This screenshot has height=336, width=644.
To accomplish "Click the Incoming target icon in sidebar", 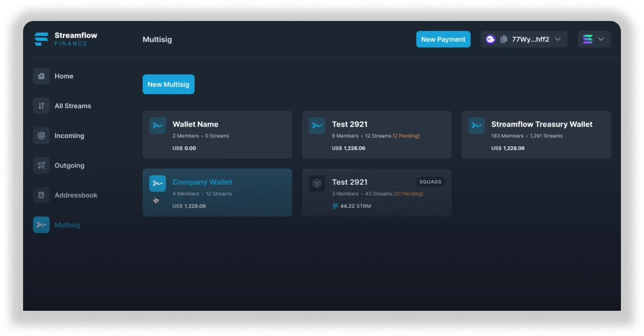I will click(x=41, y=135).
